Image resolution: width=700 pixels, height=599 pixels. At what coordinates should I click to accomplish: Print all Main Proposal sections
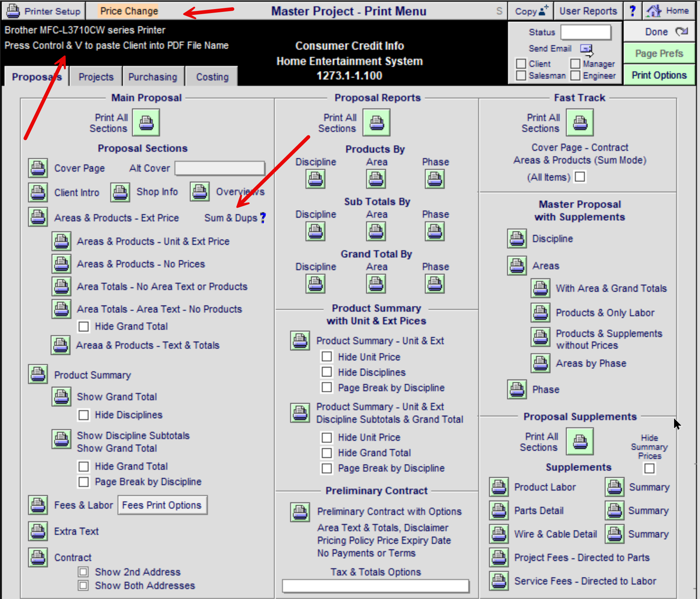146,123
